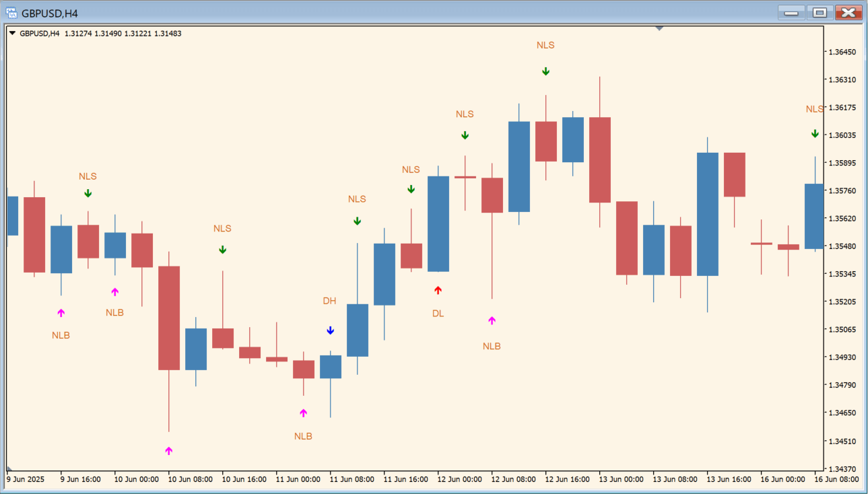
Task: Click the leftmost magenta up arrow
Action: 61,313
